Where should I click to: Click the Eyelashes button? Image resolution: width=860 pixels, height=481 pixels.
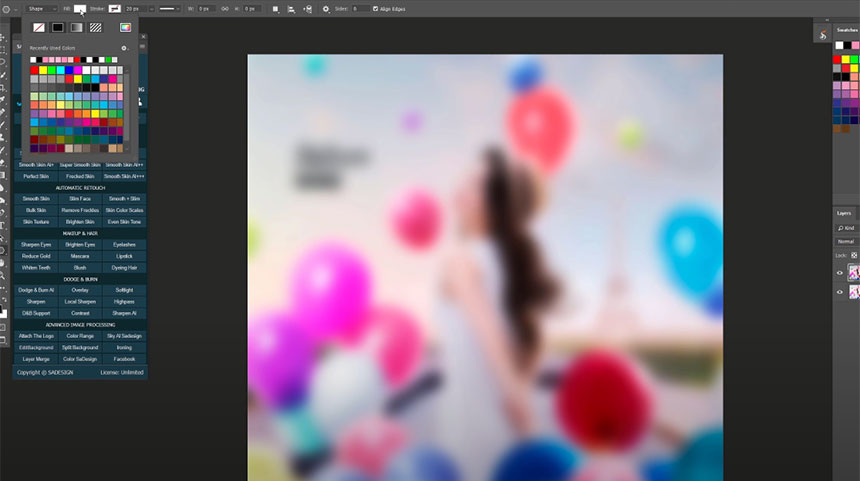[x=125, y=245]
